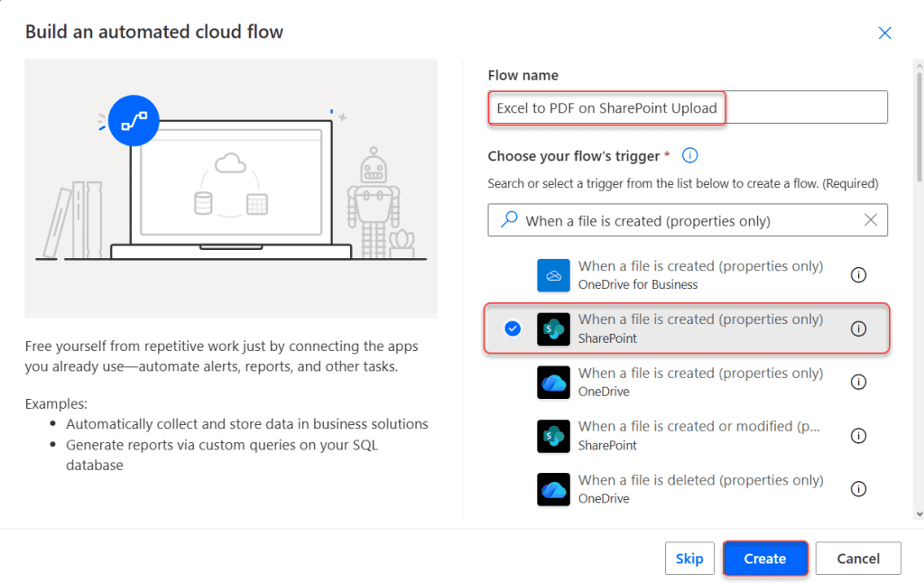Click the Cancel button
The image size is (924, 583).
[858, 559]
